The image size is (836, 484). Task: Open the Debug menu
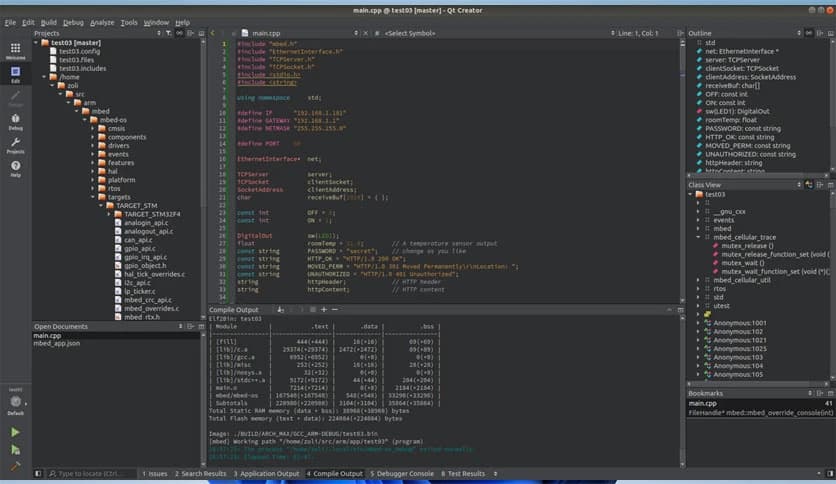[x=73, y=22]
